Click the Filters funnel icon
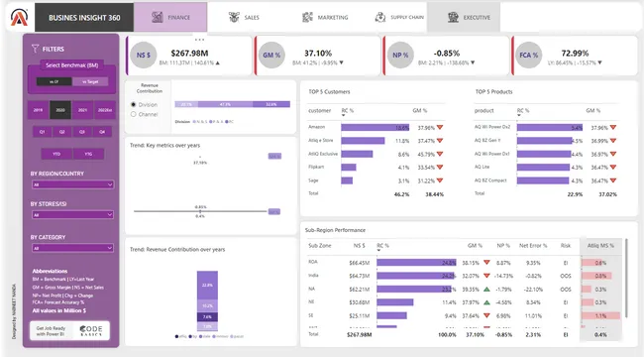 (x=36, y=49)
